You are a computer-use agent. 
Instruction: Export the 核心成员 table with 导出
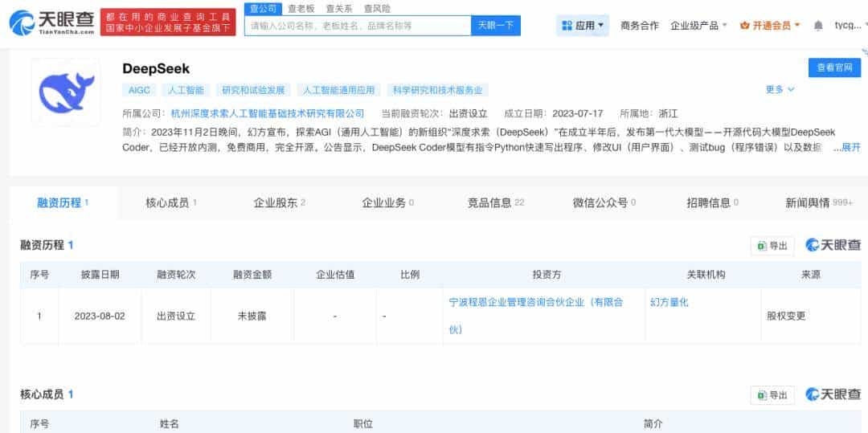point(772,395)
